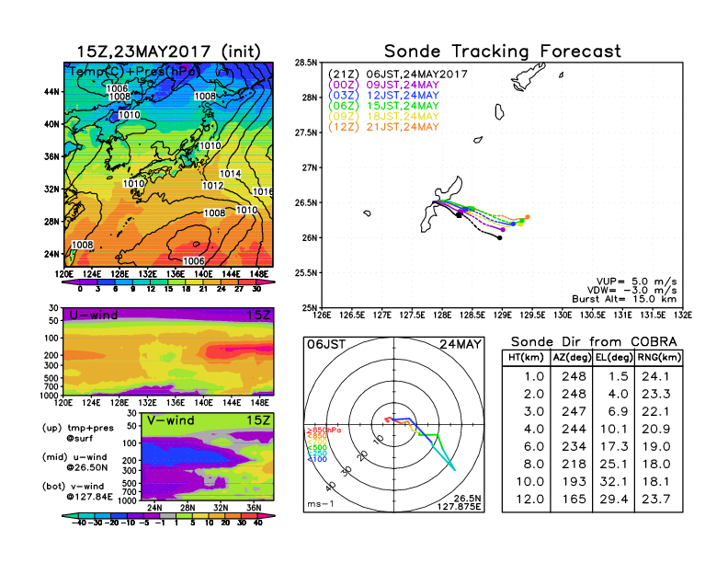This screenshot has width=728, height=563.
Task: Click the '(bot) v-wind @127.84E' caption
Action: click(x=77, y=491)
